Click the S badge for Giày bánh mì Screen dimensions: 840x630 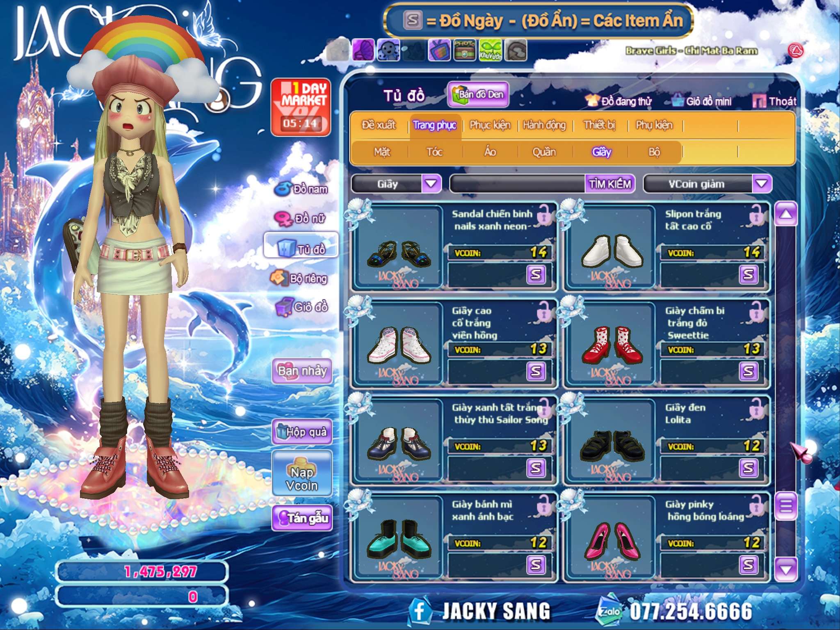536,565
